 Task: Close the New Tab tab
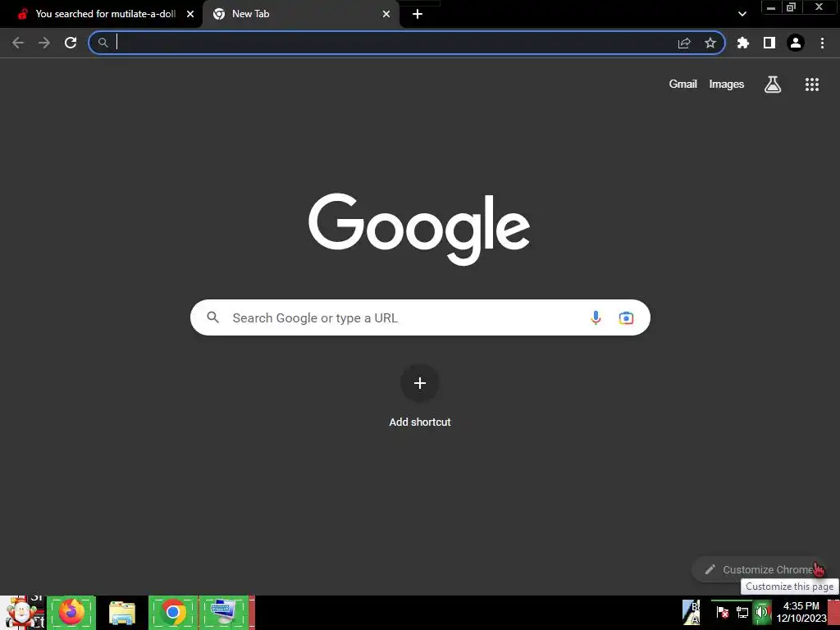pyautogui.click(x=386, y=14)
